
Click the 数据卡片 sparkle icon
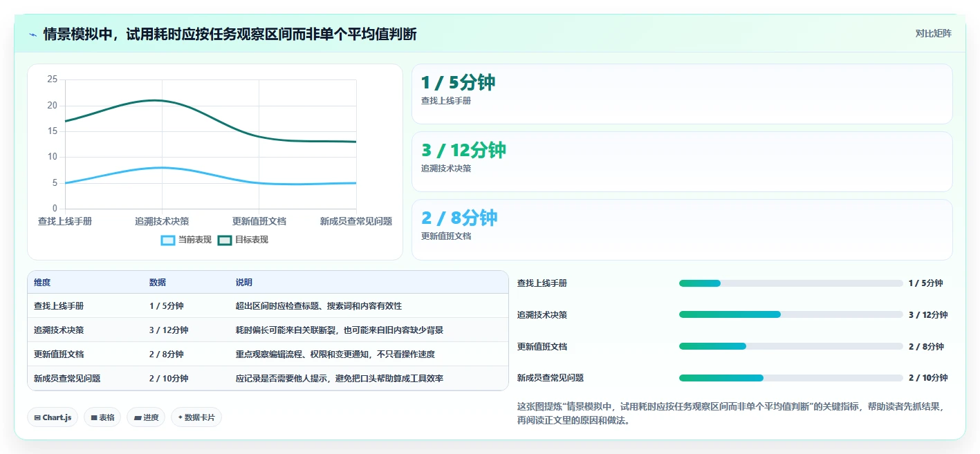(x=180, y=417)
